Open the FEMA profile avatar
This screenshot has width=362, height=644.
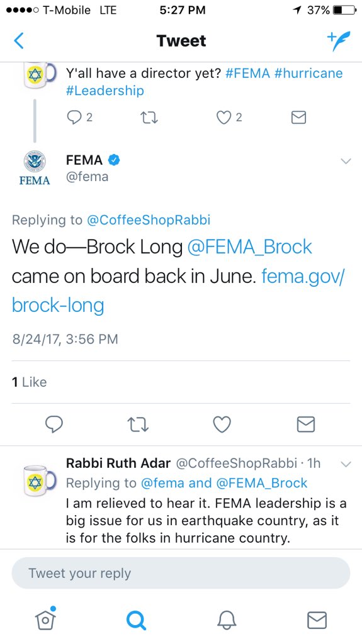click(x=35, y=167)
